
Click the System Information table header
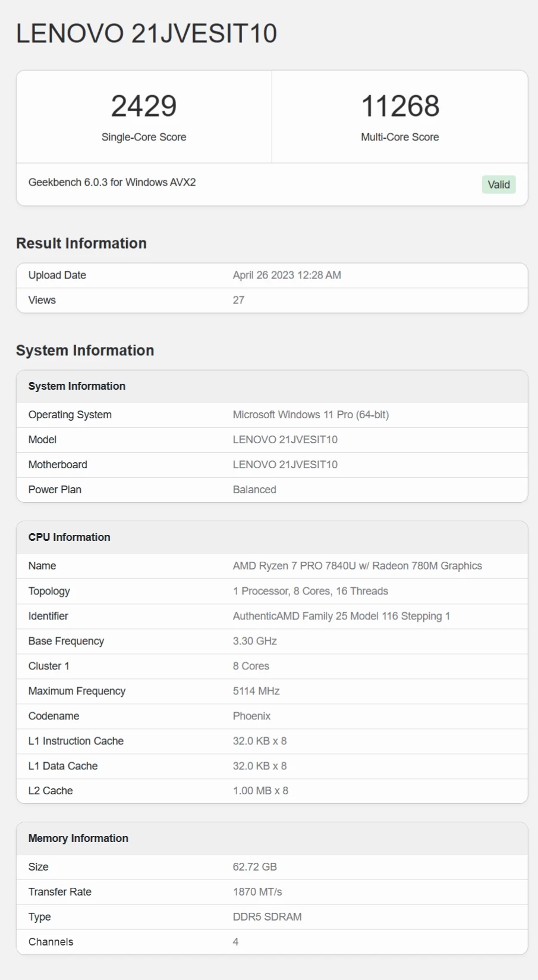click(x=272, y=386)
